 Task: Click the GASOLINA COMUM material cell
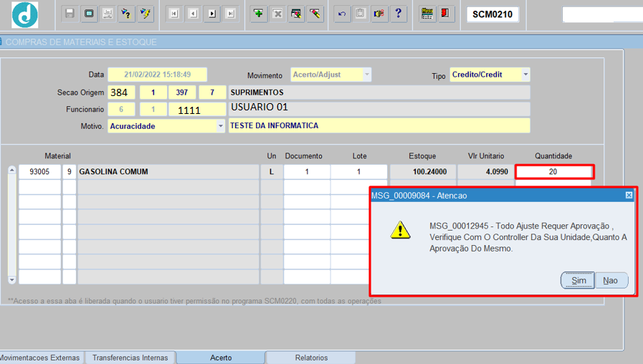click(x=168, y=172)
